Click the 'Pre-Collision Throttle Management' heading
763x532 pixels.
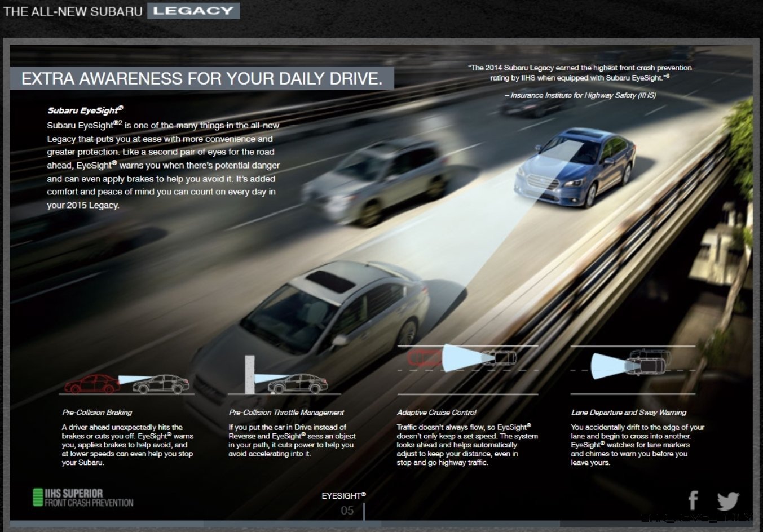(286, 413)
